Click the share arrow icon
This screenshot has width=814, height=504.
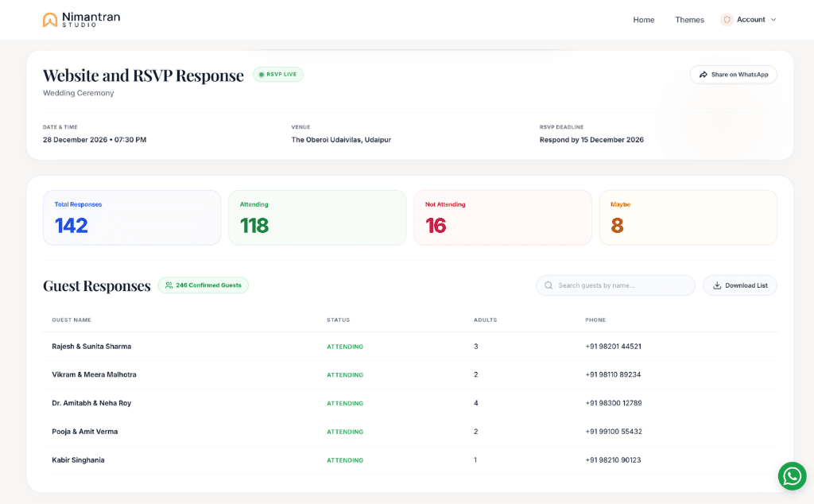click(x=703, y=75)
